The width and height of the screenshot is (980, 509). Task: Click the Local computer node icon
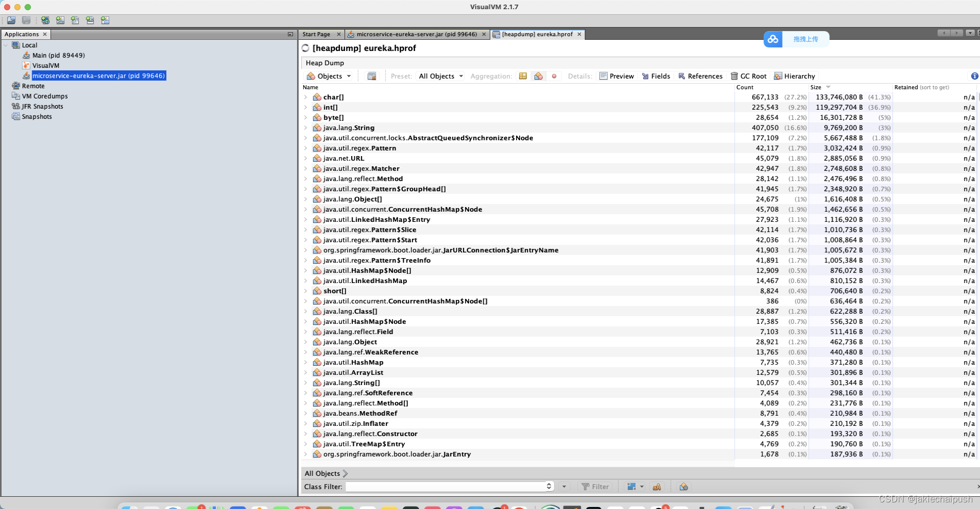click(16, 45)
